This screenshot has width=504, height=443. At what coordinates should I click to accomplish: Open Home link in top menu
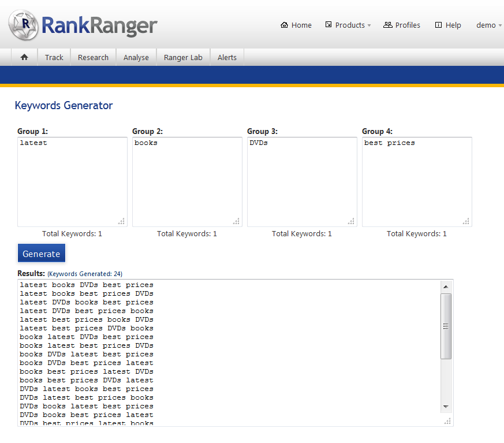(296, 25)
